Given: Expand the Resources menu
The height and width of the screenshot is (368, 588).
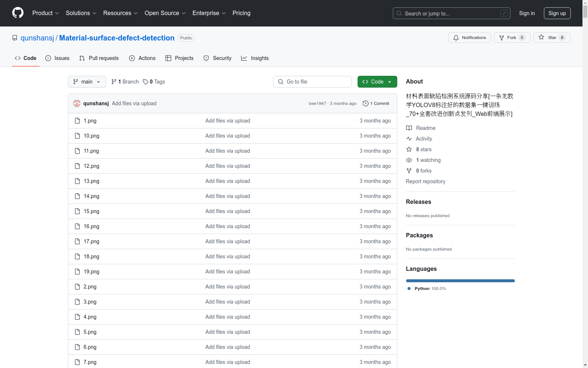Looking at the screenshot, I should [x=121, y=13].
